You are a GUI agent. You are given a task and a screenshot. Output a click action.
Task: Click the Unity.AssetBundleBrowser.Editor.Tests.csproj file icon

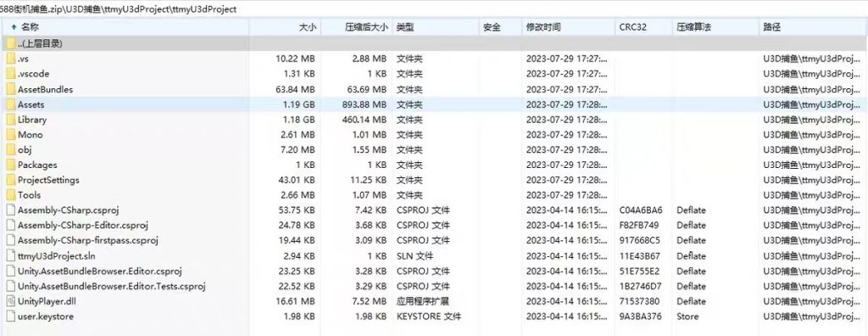[x=10, y=286]
